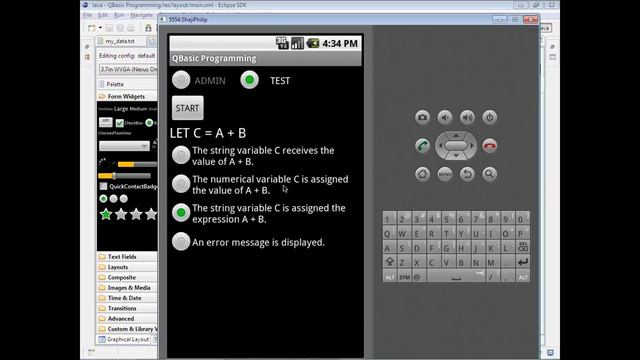Click the emulator camera button
This screenshot has height=360, width=640.
point(422,118)
